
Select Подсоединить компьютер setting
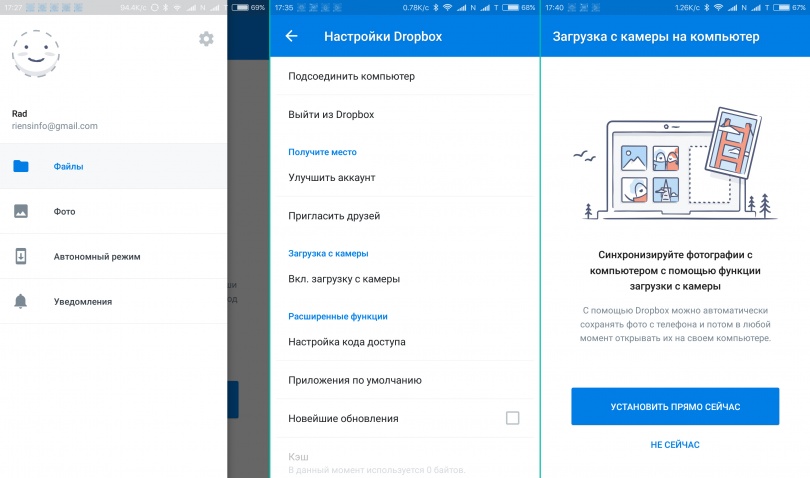pyautogui.click(x=351, y=76)
